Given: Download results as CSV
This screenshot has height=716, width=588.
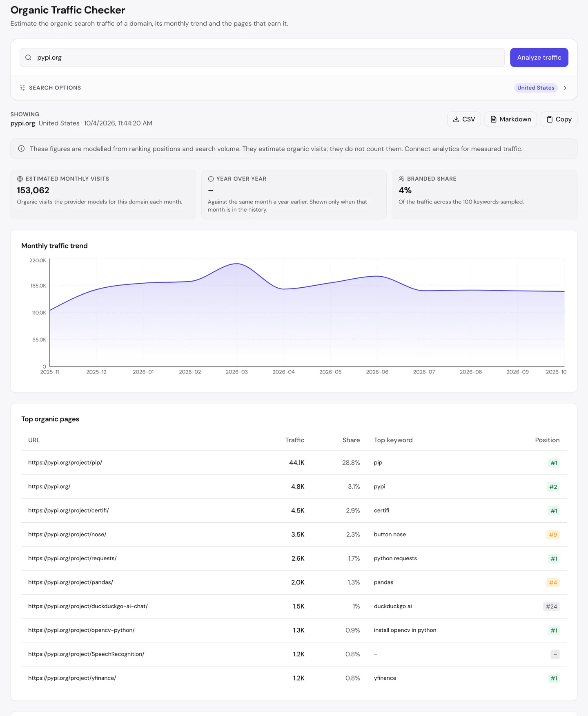Looking at the screenshot, I should click(464, 119).
